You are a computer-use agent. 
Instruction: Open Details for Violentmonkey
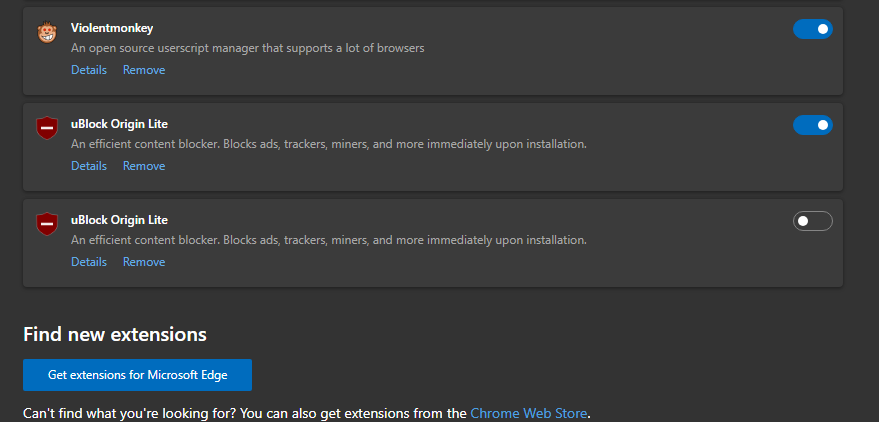coord(88,70)
